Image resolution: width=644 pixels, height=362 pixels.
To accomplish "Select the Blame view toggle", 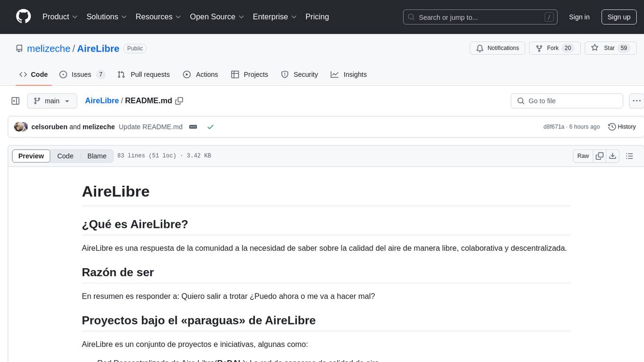I will pyautogui.click(x=97, y=156).
